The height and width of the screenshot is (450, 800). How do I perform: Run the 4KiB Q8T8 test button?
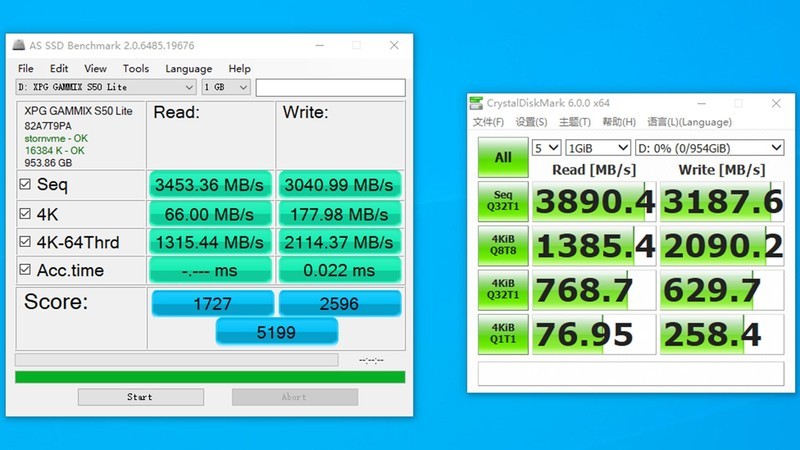pyautogui.click(x=503, y=245)
